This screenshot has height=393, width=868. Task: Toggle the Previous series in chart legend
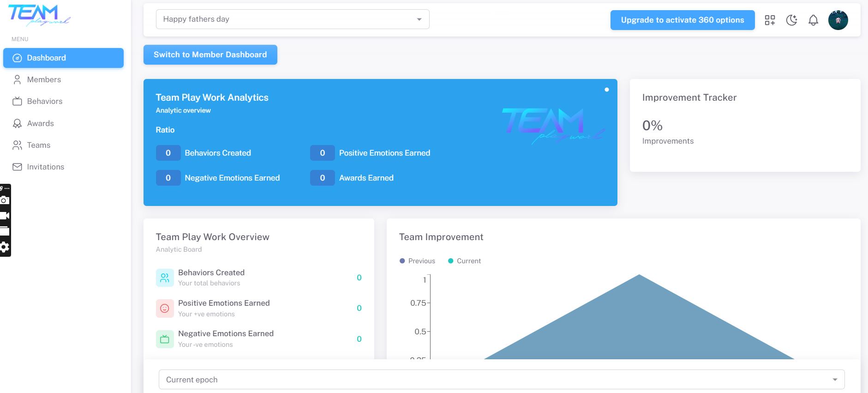(417, 261)
